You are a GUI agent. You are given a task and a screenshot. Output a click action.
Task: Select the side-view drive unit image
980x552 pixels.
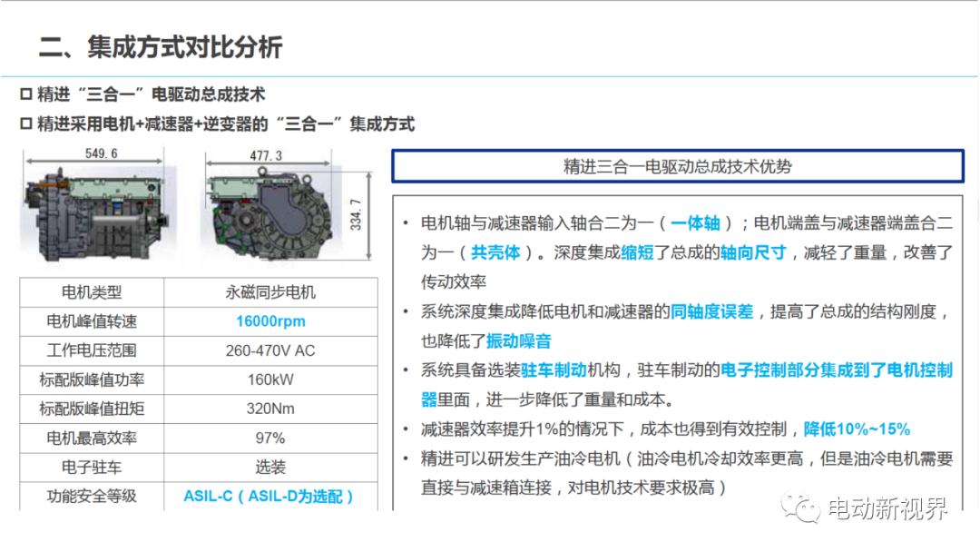click(97, 213)
